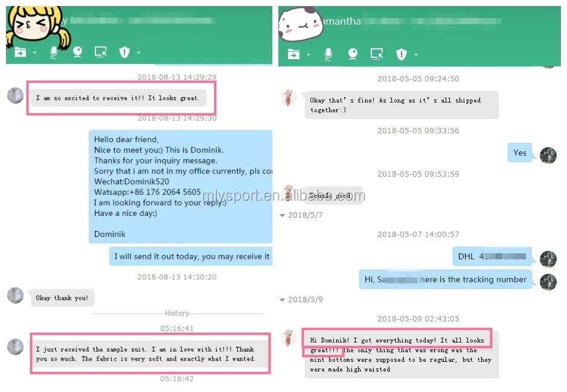Click screen share icon in Samantha chat
567x392 pixels.
point(377,54)
